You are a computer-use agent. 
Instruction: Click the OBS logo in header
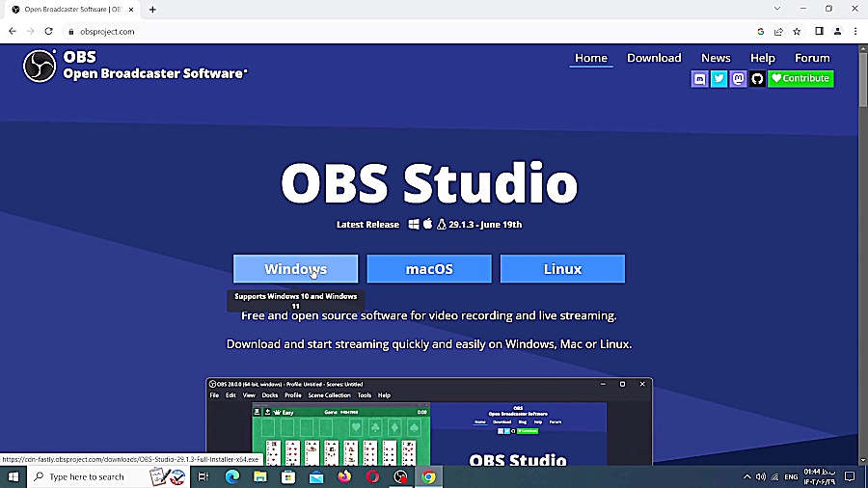coord(40,66)
